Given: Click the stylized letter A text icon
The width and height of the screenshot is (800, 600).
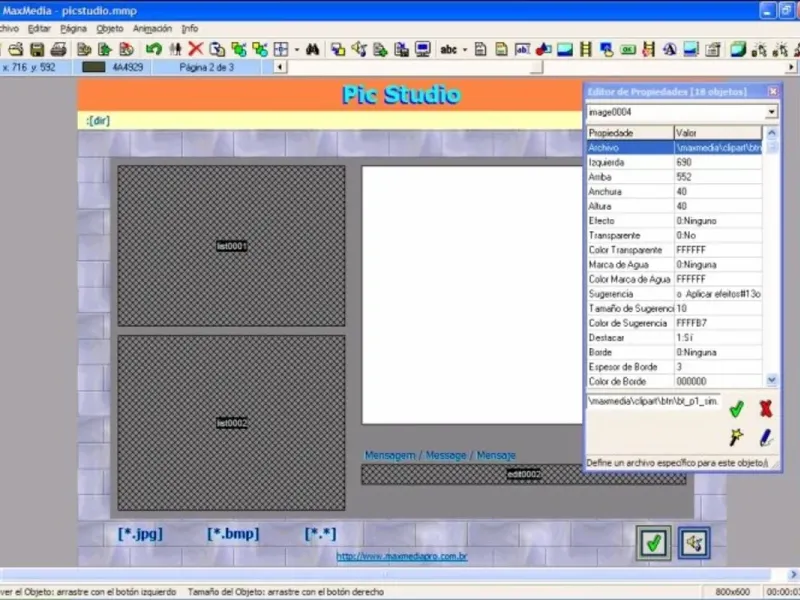Looking at the screenshot, I should [670, 49].
